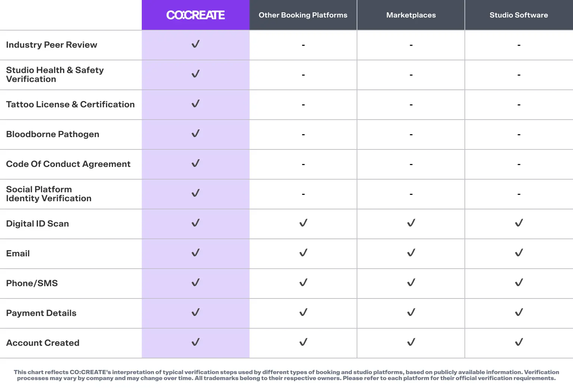Image resolution: width=573 pixels, height=392 pixels.
Task: Select the Other Booking Platforms column header
Action: 303,15
